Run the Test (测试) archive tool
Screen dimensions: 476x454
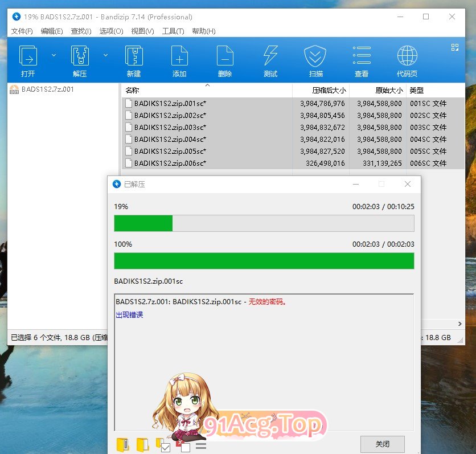coord(270,61)
